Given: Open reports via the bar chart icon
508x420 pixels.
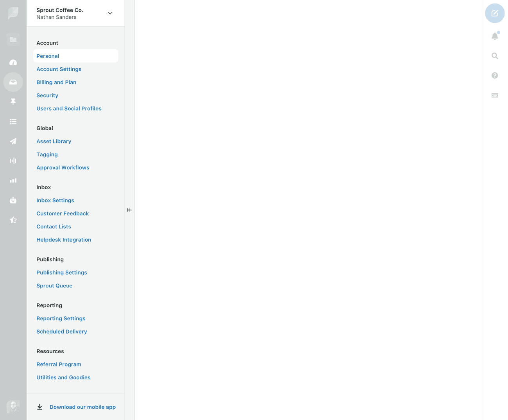Looking at the screenshot, I should pyautogui.click(x=13, y=181).
